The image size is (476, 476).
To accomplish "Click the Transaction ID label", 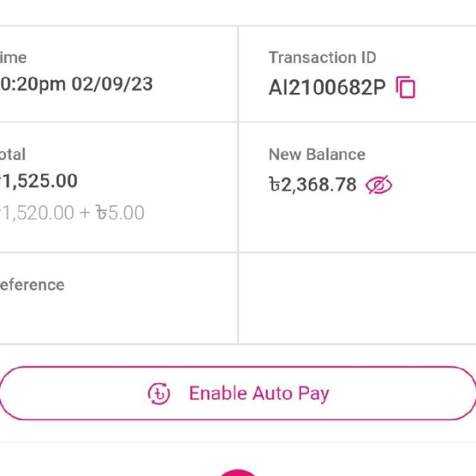I will tap(322, 58).
